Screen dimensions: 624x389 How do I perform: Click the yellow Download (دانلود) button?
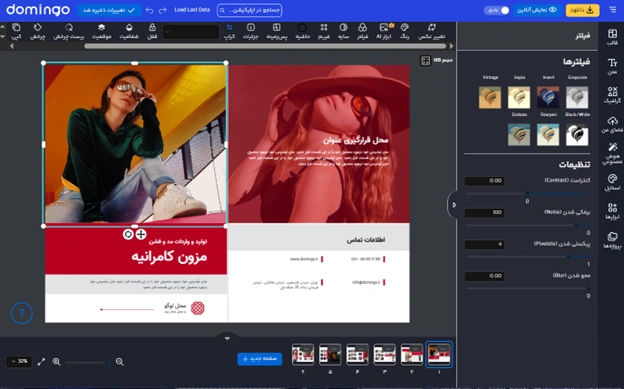tap(582, 10)
